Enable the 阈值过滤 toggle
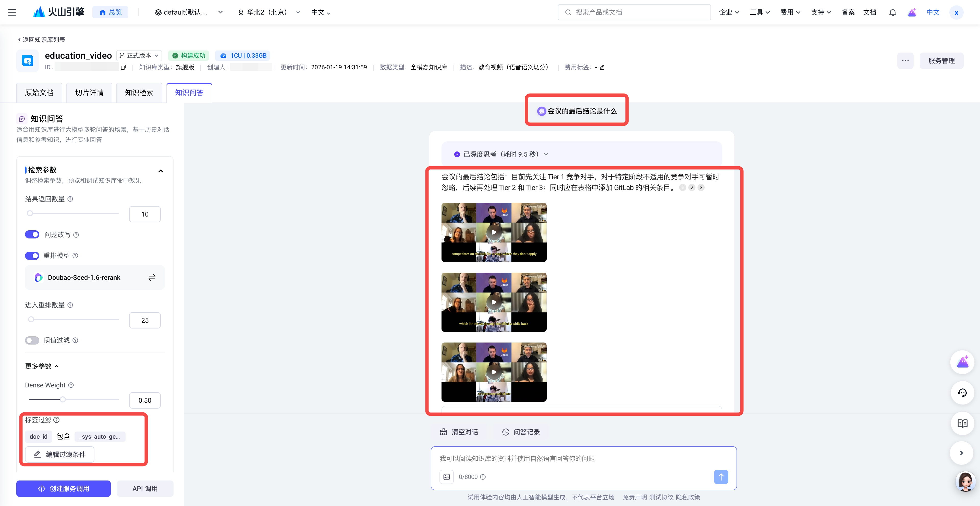Viewport: 980px width, 506px height. click(x=32, y=340)
